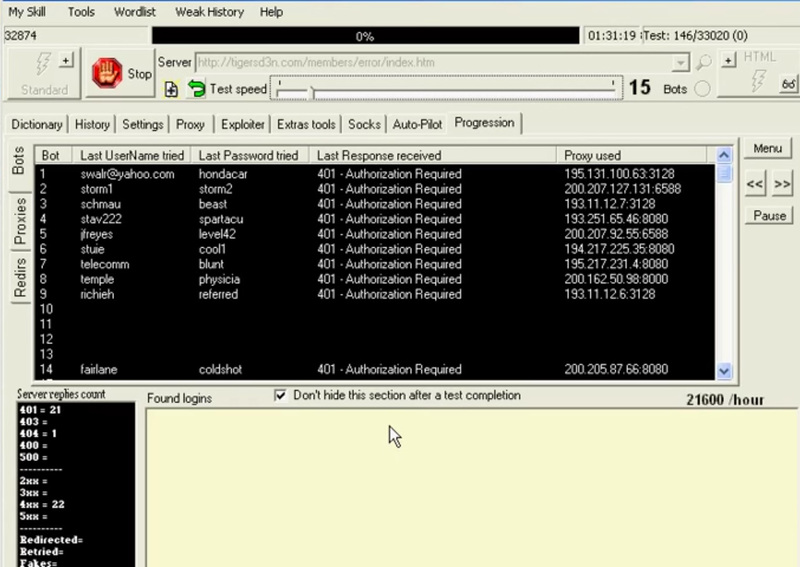The width and height of the screenshot is (800, 567).
Task: Click the red Stop hand icon
Action: pyautogui.click(x=107, y=73)
